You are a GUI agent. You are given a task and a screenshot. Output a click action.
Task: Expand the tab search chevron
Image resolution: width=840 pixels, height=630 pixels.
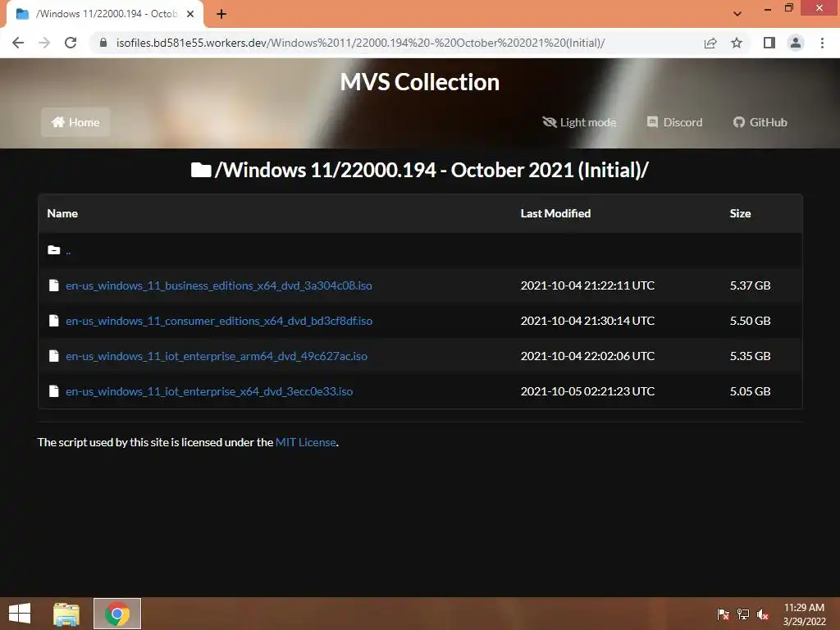coord(737,14)
